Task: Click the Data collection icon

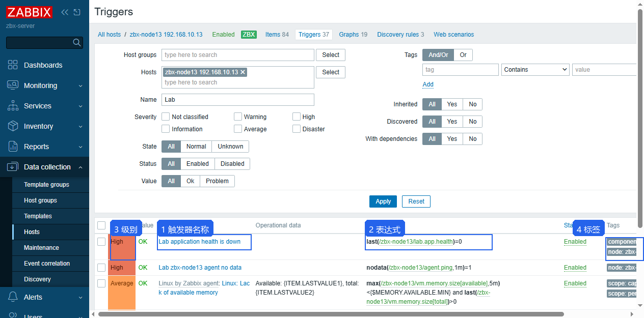Action: (x=13, y=167)
